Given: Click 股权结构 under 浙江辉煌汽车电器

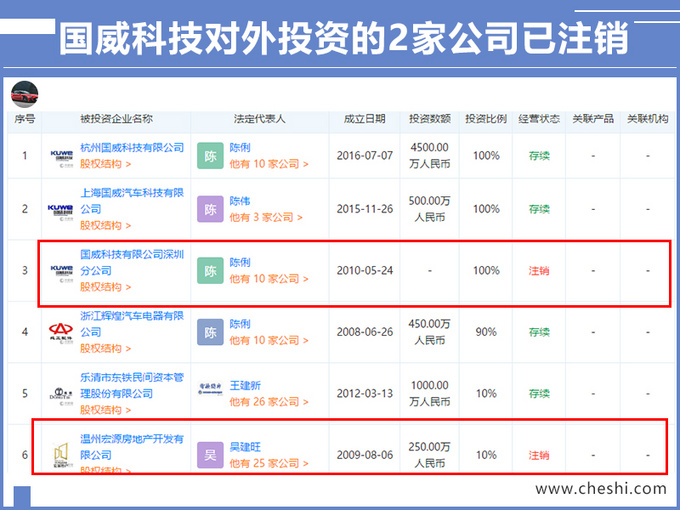Looking at the screenshot, I should click(105, 349).
